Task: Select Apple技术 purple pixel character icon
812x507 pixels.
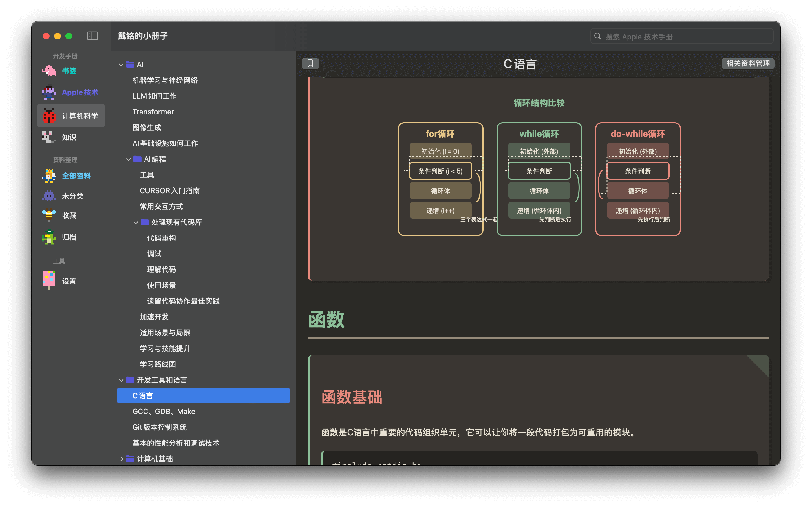Action: coord(49,92)
